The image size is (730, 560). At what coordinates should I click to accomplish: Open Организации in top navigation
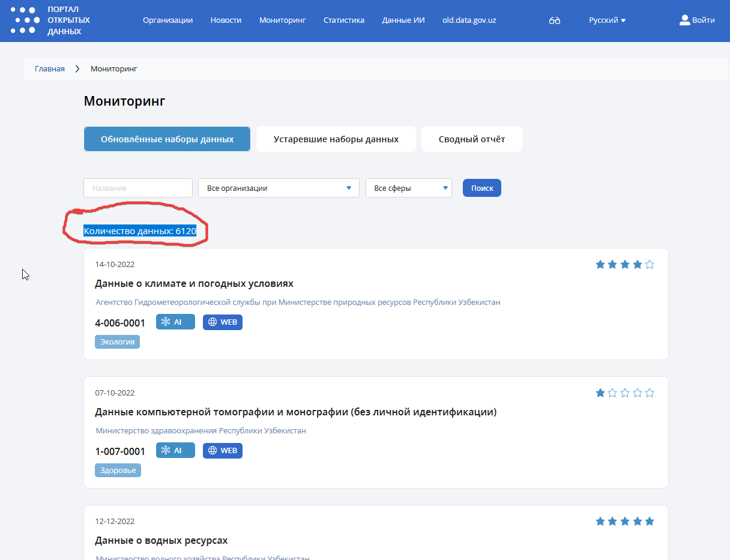pos(167,20)
